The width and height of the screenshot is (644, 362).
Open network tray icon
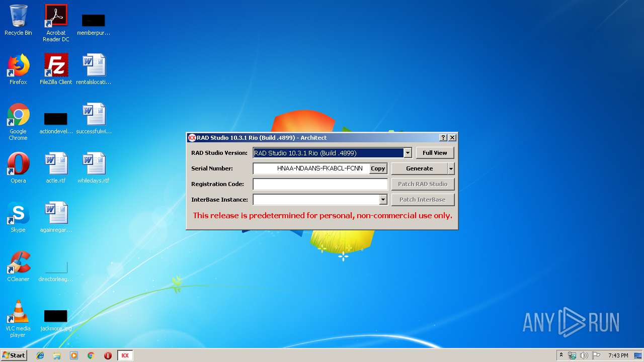(572, 355)
